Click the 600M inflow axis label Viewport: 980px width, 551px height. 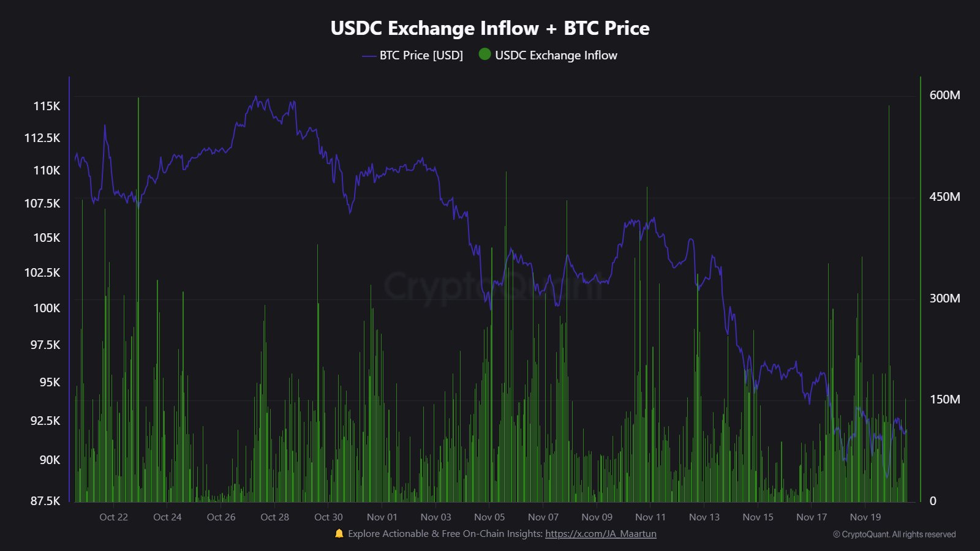[x=944, y=95]
